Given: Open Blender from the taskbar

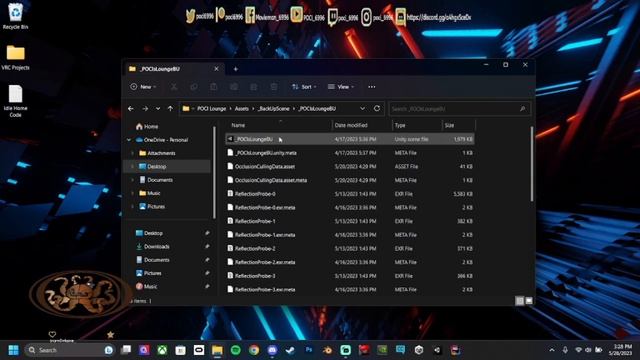Looking at the screenshot, I should (x=327, y=350).
